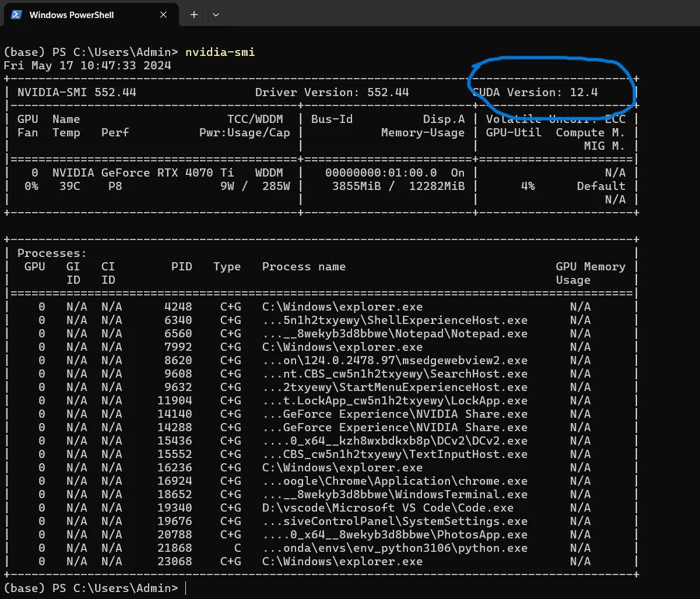Click the Notepad.exe process name
700x599 pixels.
tap(395, 333)
